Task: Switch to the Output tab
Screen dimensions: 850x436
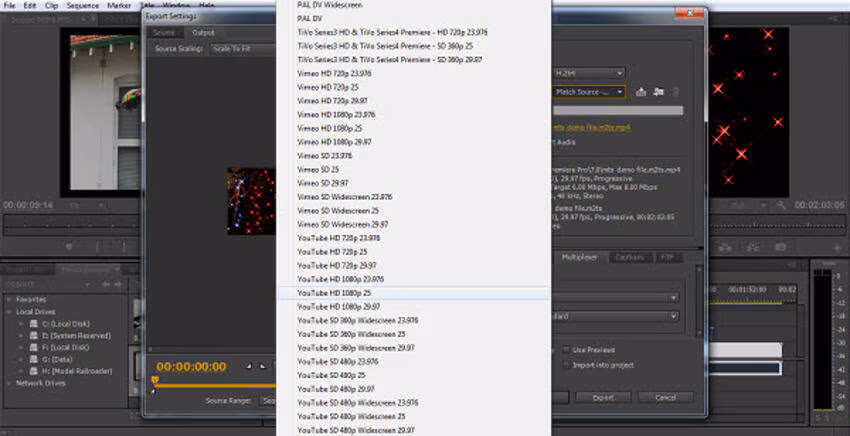Action: click(203, 33)
